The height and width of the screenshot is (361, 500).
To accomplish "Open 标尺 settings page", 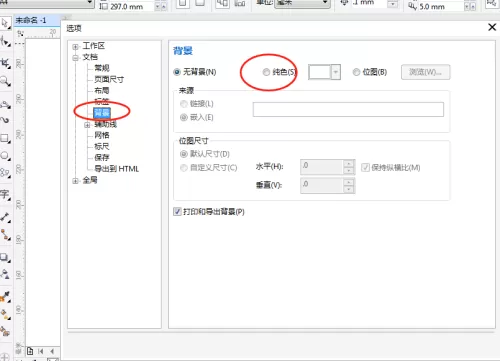I will [102, 146].
